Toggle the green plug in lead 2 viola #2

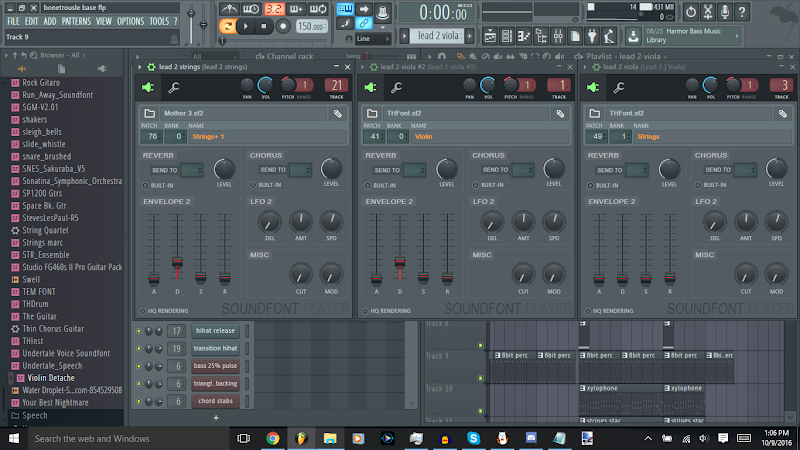(370, 87)
